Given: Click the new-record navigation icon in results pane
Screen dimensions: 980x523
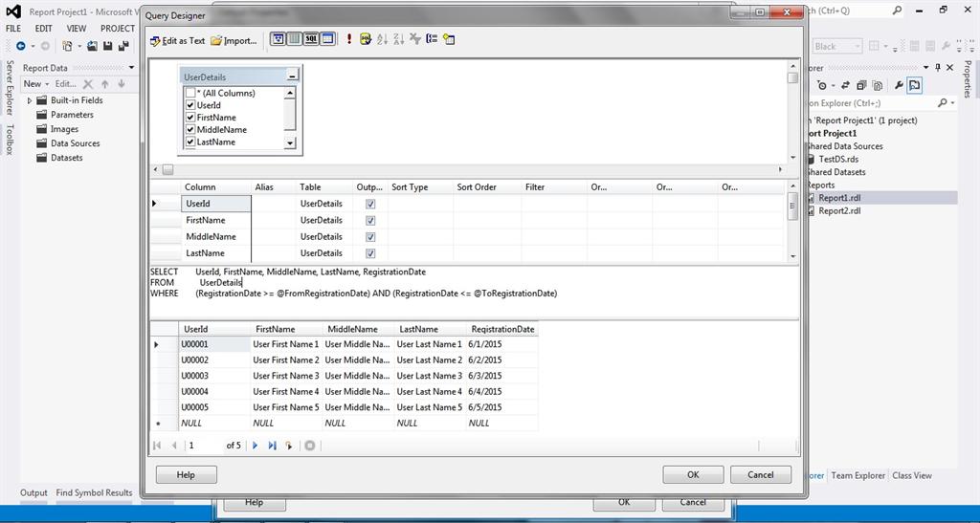Looking at the screenshot, I should (289, 446).
